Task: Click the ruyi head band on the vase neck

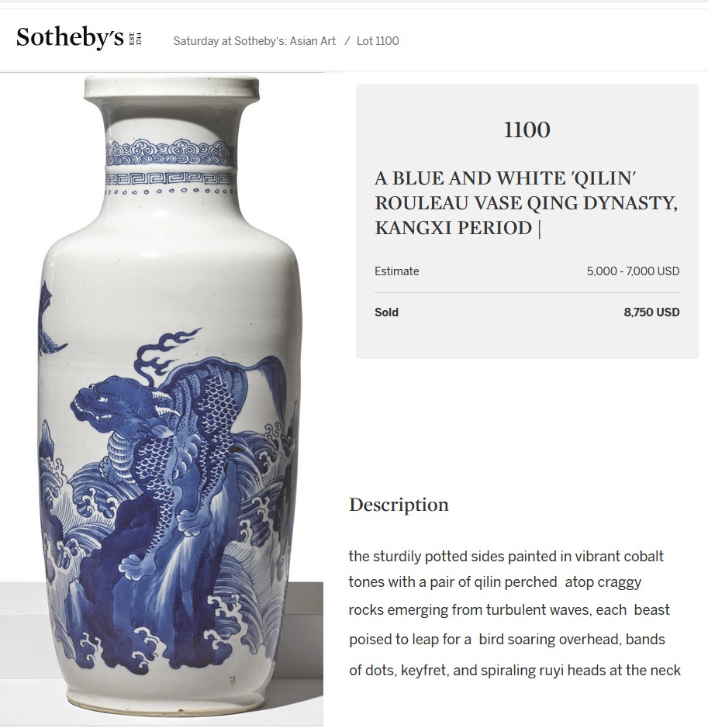Action: [171, 152]
